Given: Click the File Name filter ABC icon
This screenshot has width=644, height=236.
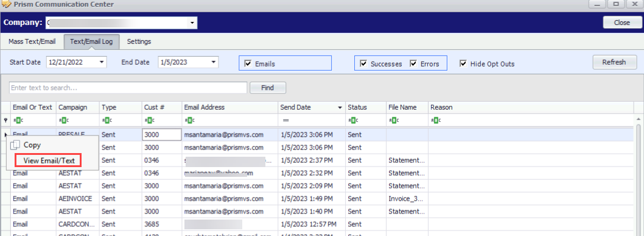Looking at the screenshot, I should (x=394, y=121).
